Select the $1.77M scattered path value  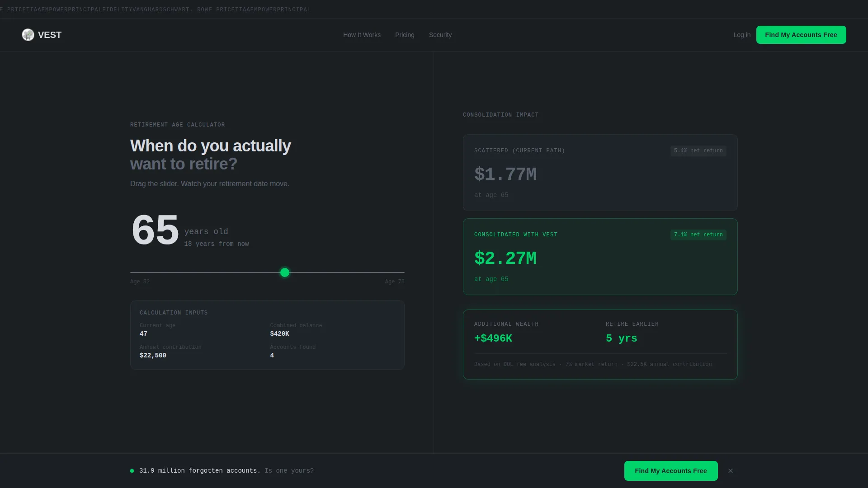tap(505, 174)
